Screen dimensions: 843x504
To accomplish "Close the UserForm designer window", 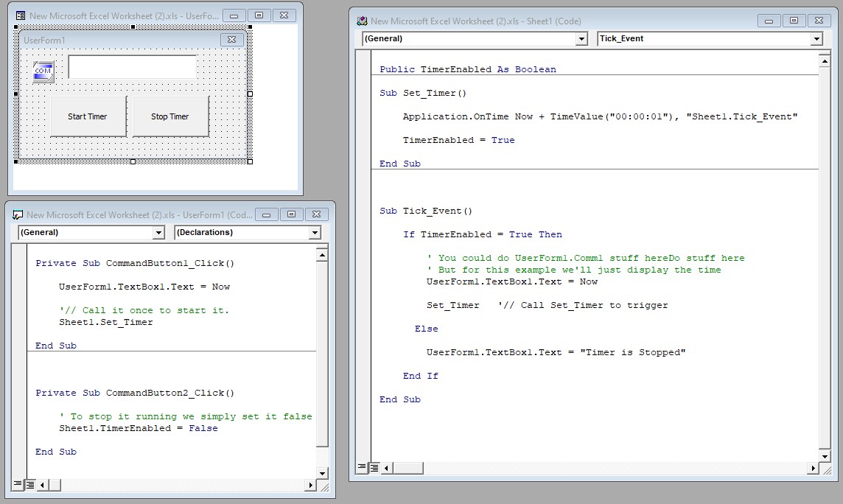I will coord(284,15).
